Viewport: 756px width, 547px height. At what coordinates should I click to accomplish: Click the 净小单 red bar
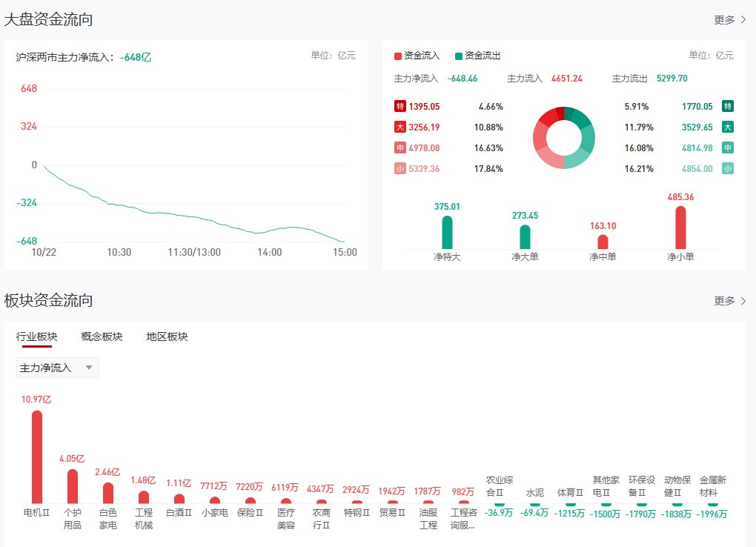click(x=680, y=228)
